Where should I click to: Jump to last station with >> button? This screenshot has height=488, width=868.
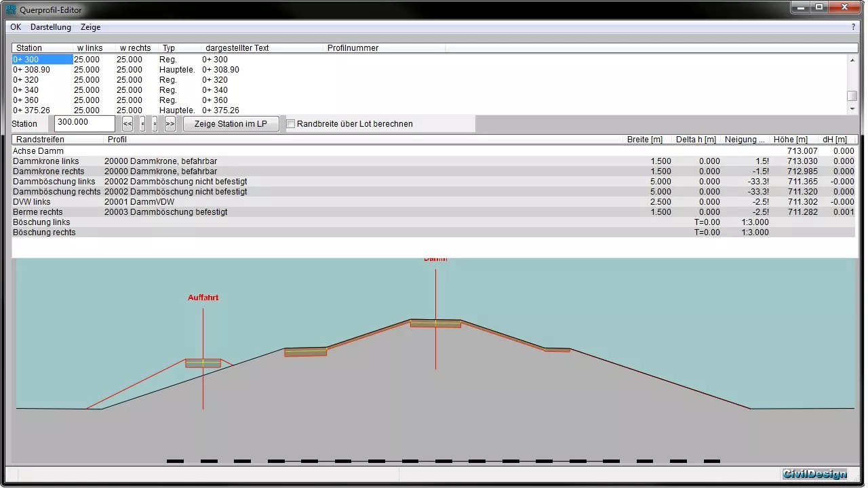170,124
